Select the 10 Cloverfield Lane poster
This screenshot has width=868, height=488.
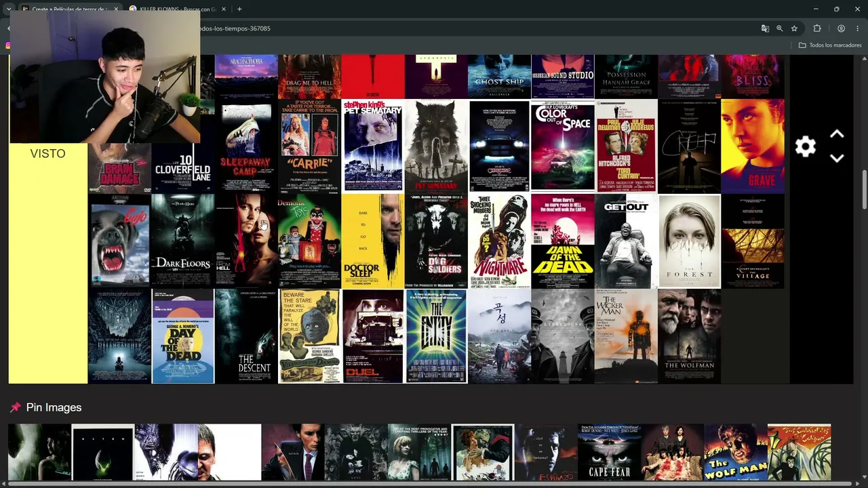182,168
